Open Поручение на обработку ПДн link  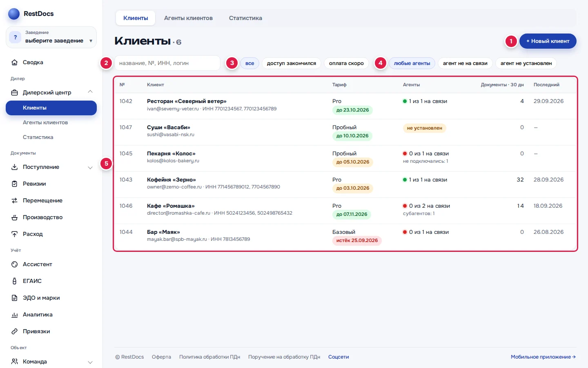click(284, 357)
